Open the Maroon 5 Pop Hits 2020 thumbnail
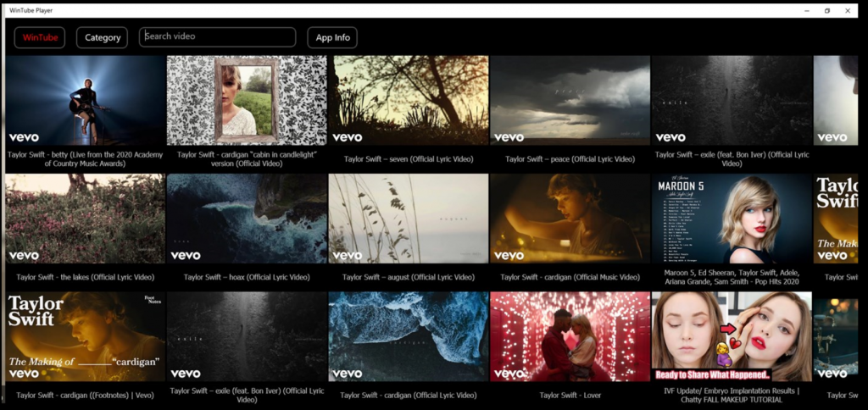Viewport: 868px width, 410px height. [732, 219]
